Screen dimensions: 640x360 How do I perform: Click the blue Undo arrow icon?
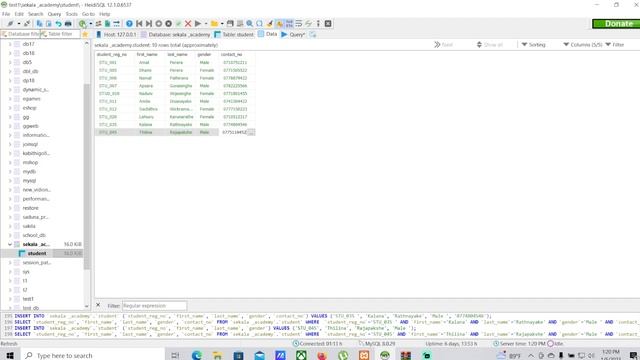tap(58, 24)
